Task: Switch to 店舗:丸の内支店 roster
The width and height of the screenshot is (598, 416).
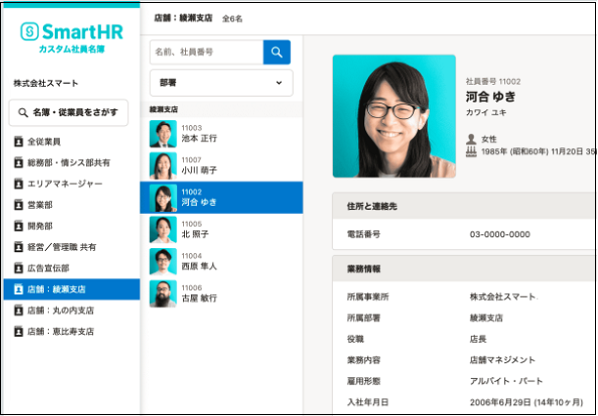Action: point(72,310)
